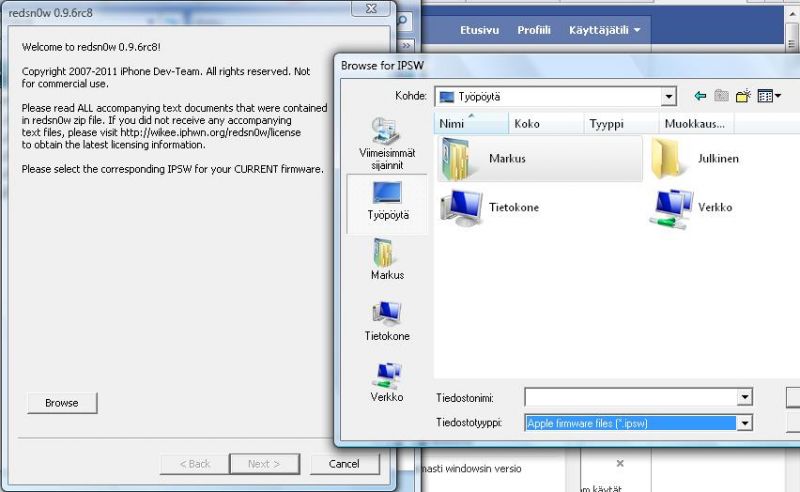Open Viimeisimmät sijainnit in places bar
800x492 pixels.
[387, 143]
